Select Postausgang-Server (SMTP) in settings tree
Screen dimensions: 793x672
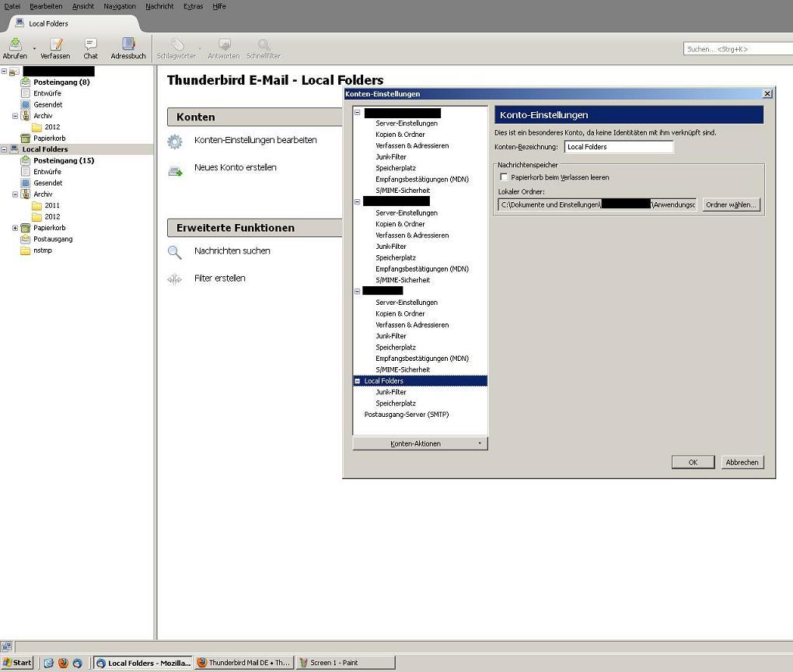(x=406, y=415)
